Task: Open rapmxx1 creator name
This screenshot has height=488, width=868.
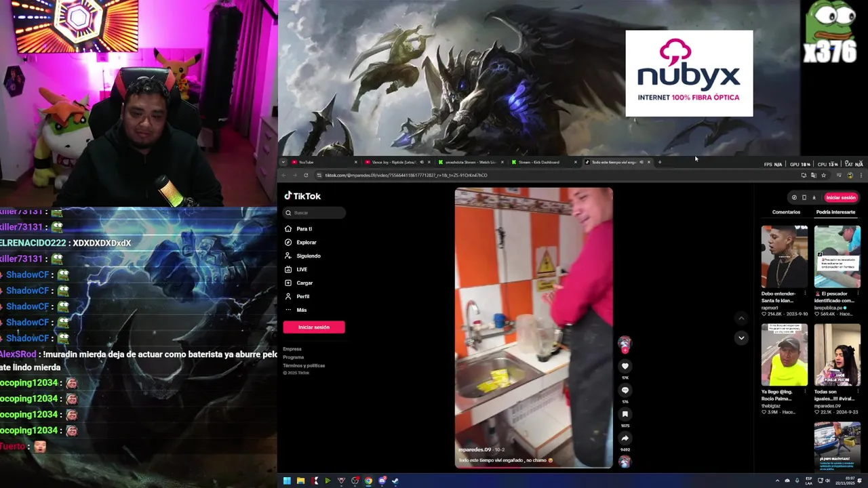Action: (770, 308)
